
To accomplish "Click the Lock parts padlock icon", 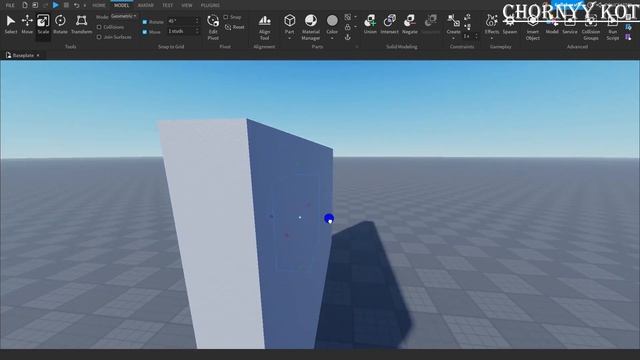I will pos(348,27).
